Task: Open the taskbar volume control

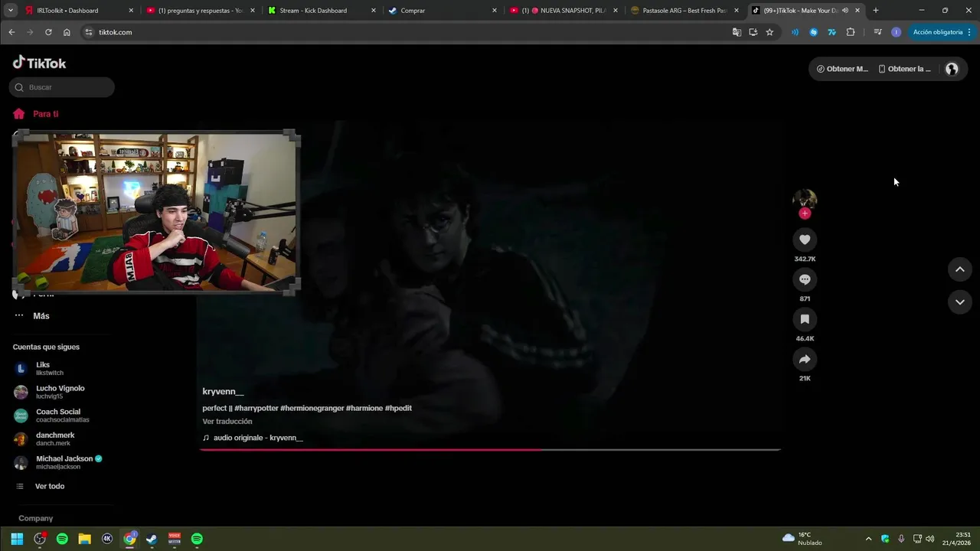Action: 929,539
